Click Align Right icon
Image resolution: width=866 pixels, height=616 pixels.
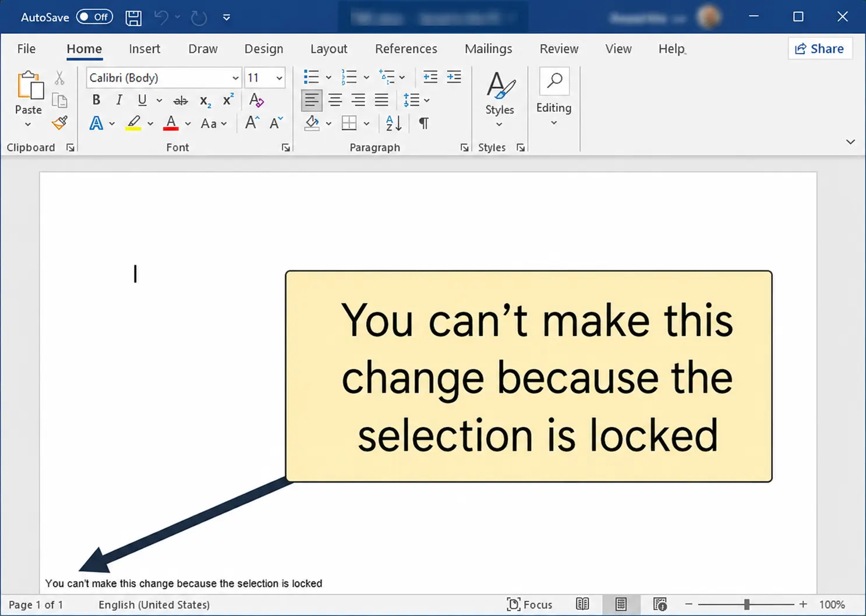coord(358,100)
